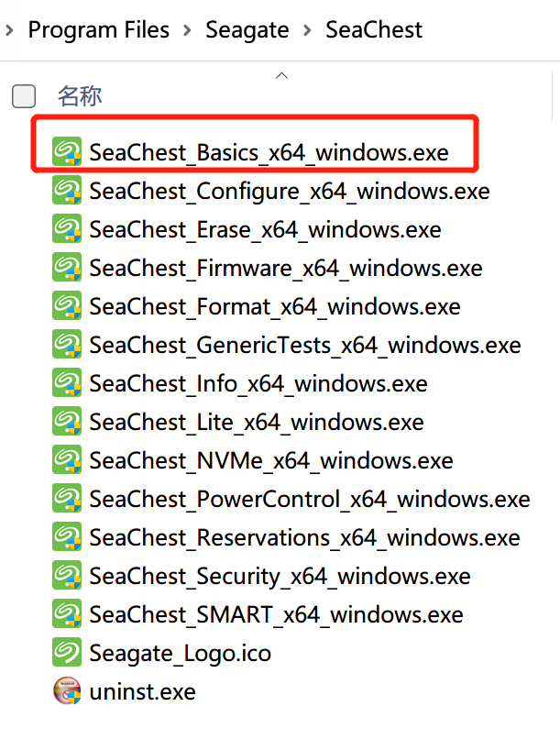Image resolution: width=560 pixels, height=739 pixels.
Task: Select the SeaChest_Erase executable icon
Action: [68, 229]
